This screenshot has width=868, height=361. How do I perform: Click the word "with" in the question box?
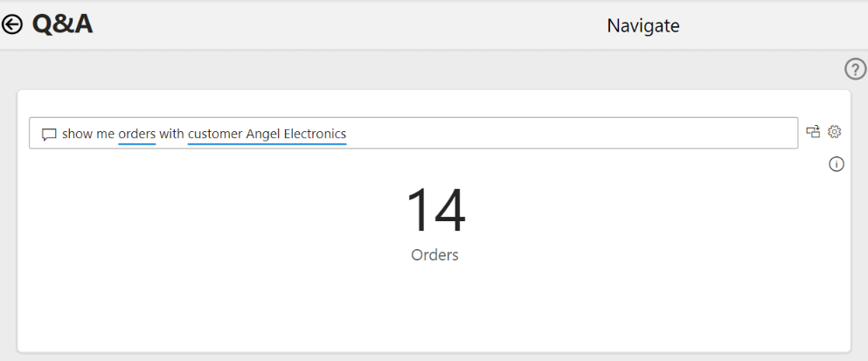click(171, 134)
